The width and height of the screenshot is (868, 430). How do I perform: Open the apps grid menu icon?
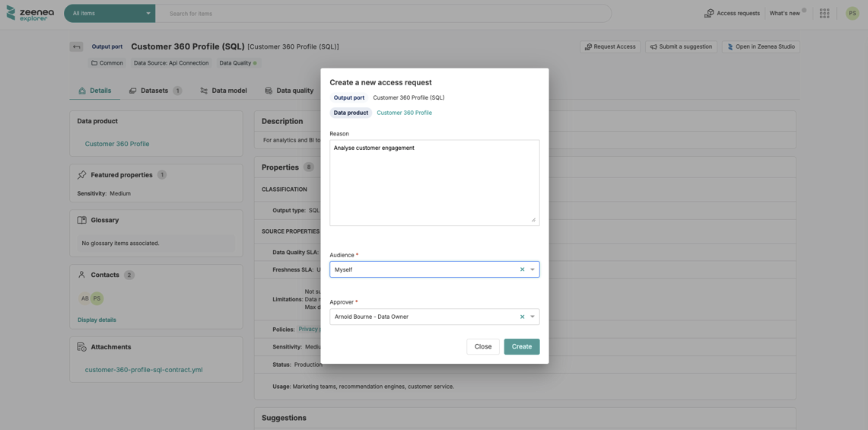tap(825, 13)
